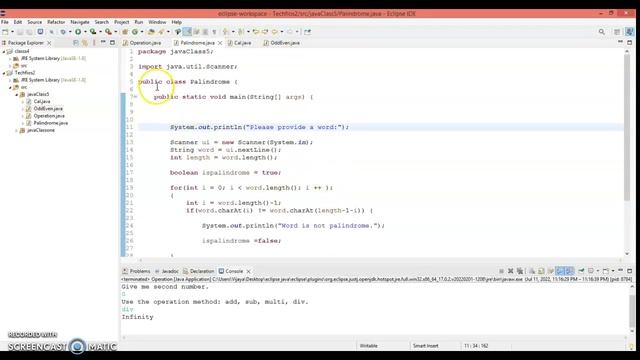640x360 pixels.
Task: Click the Forward navigation arrow icon
Action: (x=290, y=32)
